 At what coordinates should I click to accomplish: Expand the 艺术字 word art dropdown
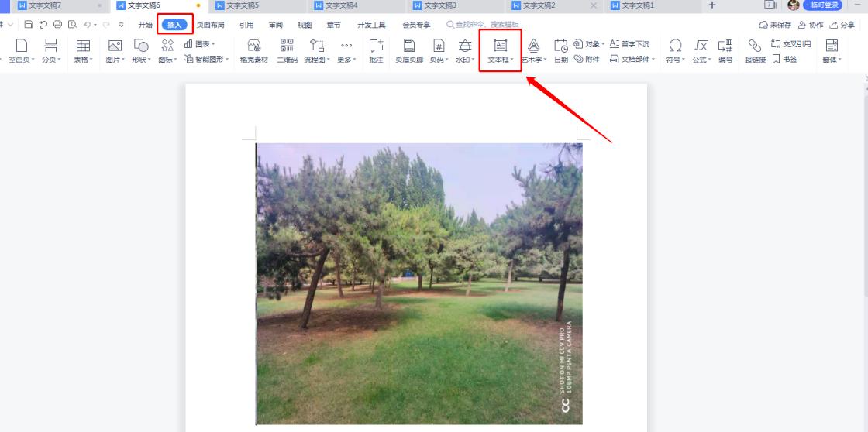point(546,60)
